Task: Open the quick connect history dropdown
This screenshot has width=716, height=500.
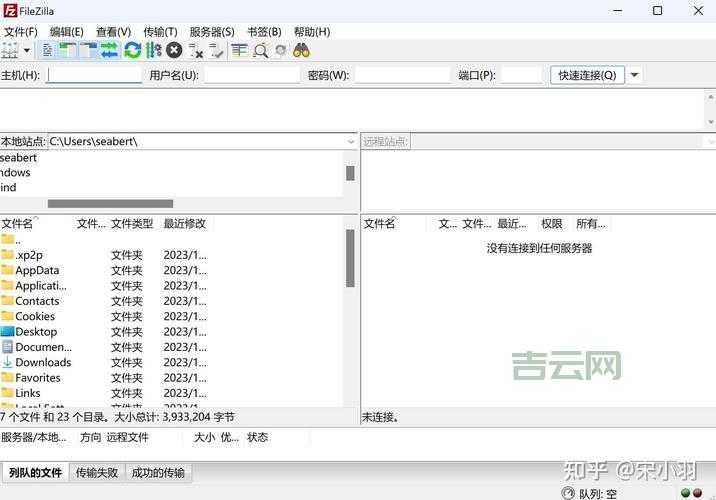Action: [634, 75]
